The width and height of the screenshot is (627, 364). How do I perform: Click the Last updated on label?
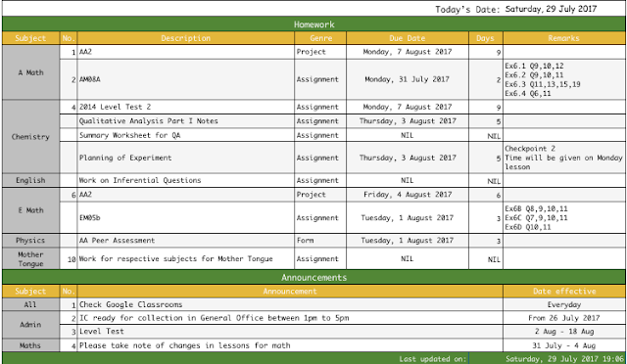point(432,359)
